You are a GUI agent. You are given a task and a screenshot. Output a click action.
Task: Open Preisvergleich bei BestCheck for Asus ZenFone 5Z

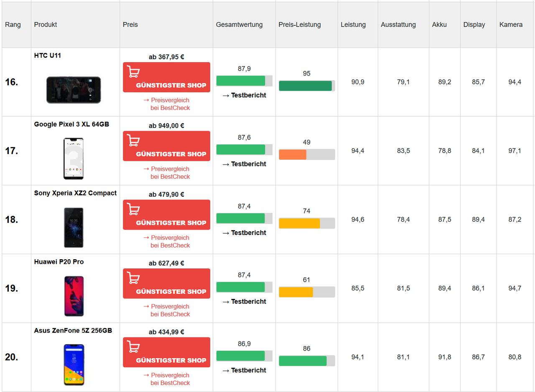(166, 379)
